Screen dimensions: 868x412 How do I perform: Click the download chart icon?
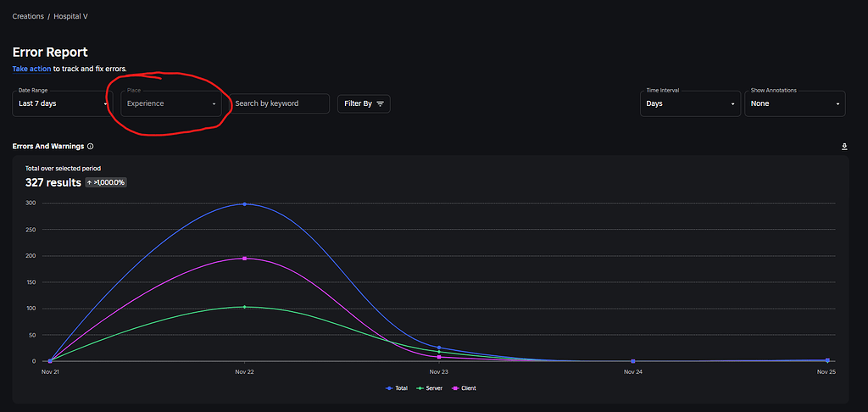point(844,146)
